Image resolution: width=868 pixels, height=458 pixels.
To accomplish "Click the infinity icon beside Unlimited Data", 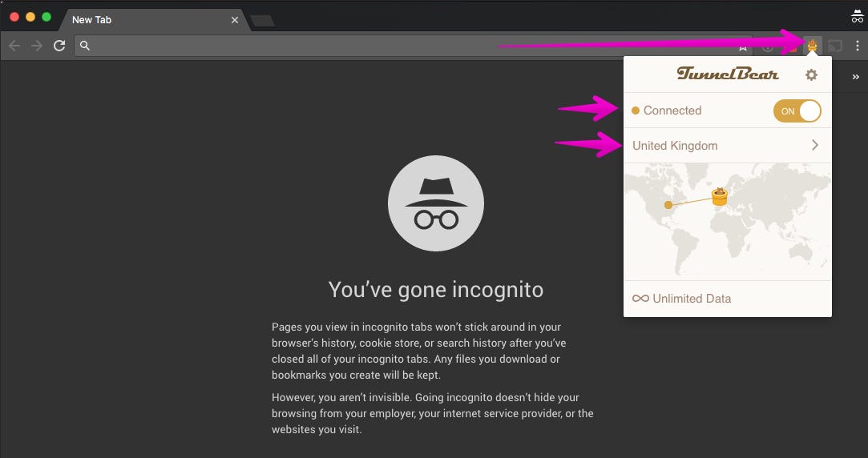I will (x=640, y=299).
